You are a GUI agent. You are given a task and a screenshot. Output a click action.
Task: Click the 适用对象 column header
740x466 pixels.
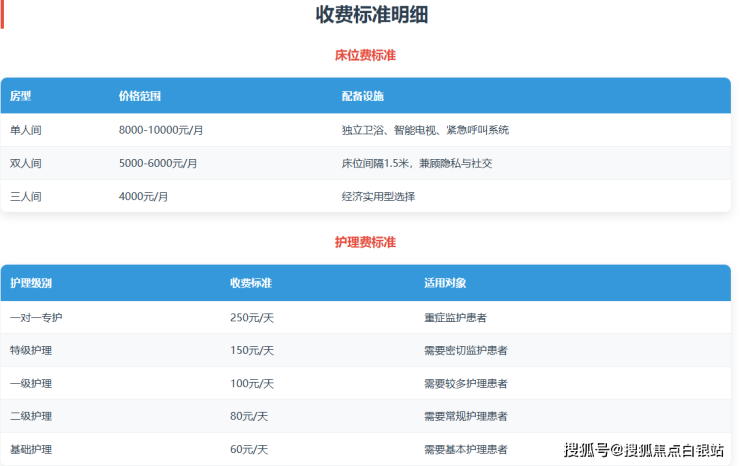[446, 283]
